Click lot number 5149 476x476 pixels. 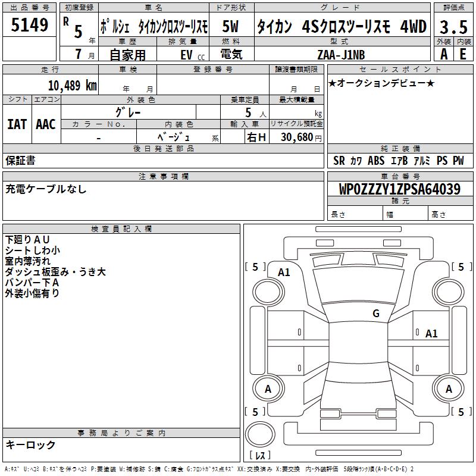pos(29,24)
